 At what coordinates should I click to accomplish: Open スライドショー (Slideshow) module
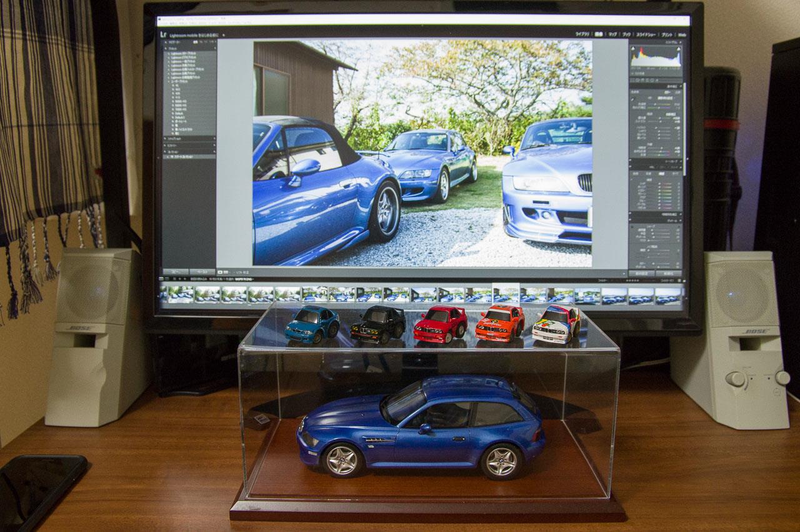tap(646, 34)
